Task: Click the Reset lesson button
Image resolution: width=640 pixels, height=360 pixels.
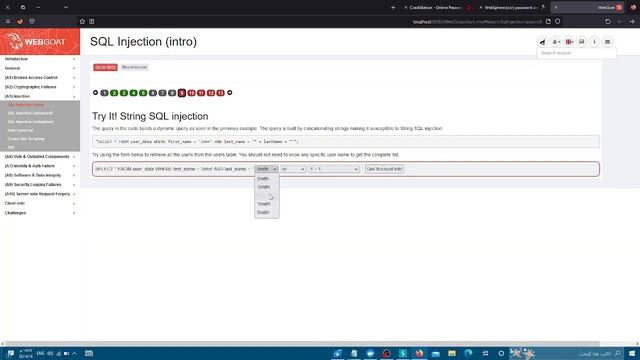Action: [134, 67]
